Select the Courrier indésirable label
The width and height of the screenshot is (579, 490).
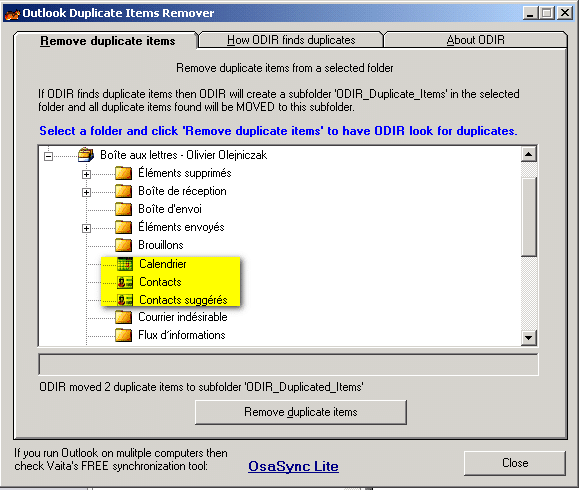(183, 317)
